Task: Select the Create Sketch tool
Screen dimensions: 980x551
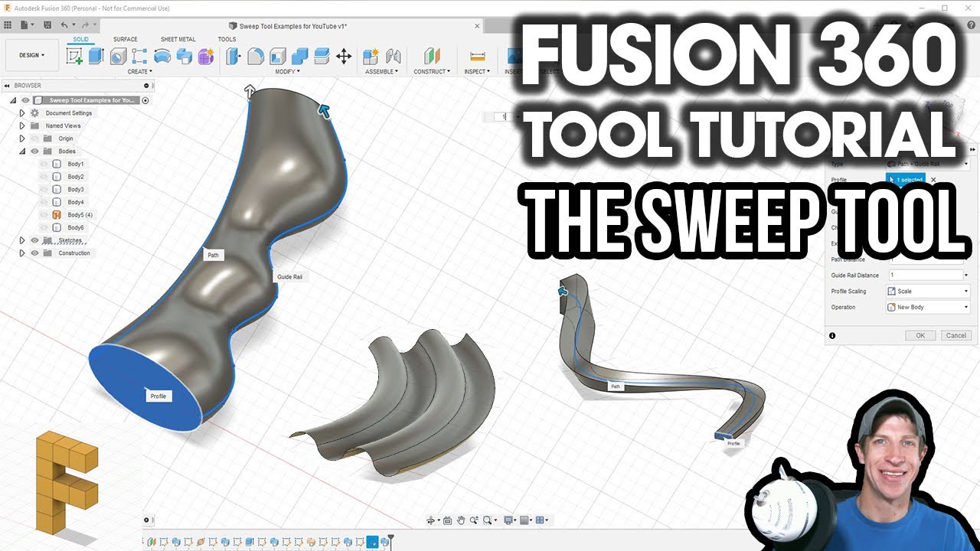Action: (75, 56)
